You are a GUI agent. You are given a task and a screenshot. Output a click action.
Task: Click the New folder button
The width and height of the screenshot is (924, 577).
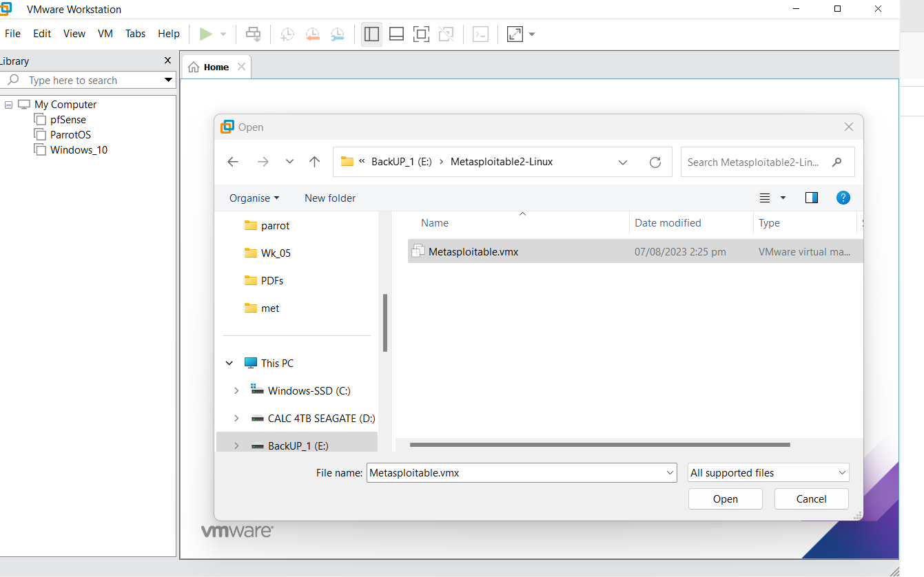[x=330, y=198]
